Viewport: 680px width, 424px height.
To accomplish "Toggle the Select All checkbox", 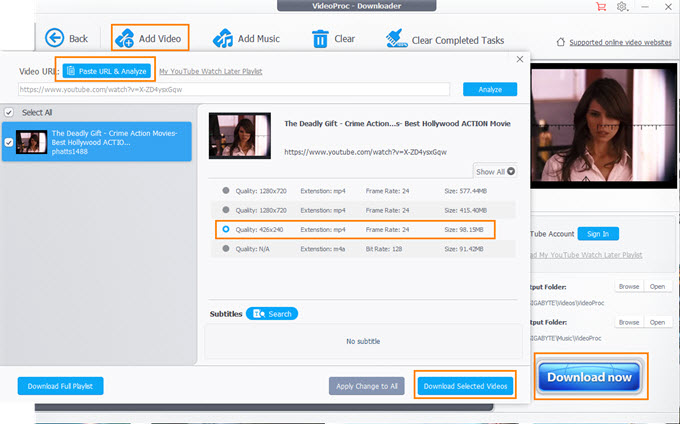I will pos(9,113).
